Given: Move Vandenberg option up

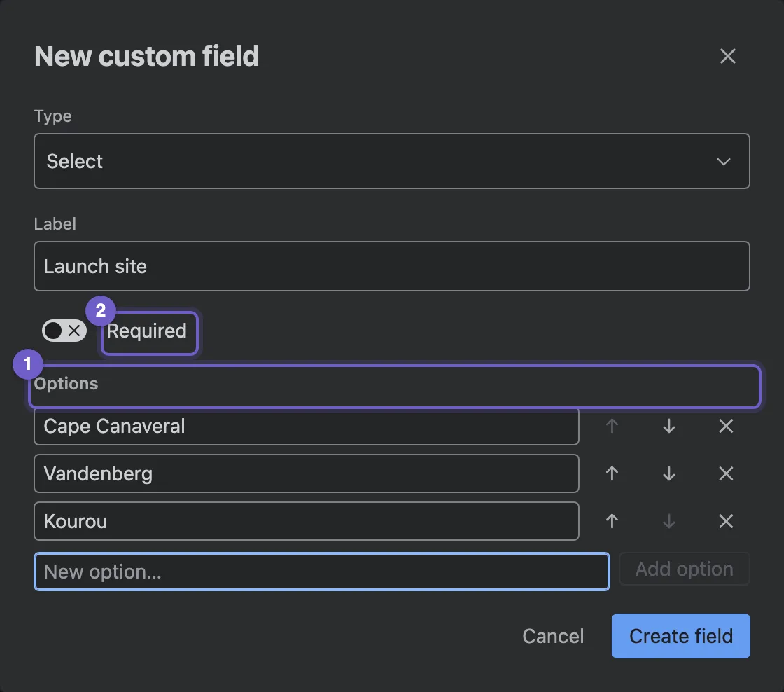Looking at the screenshot, I should [612, 473].
